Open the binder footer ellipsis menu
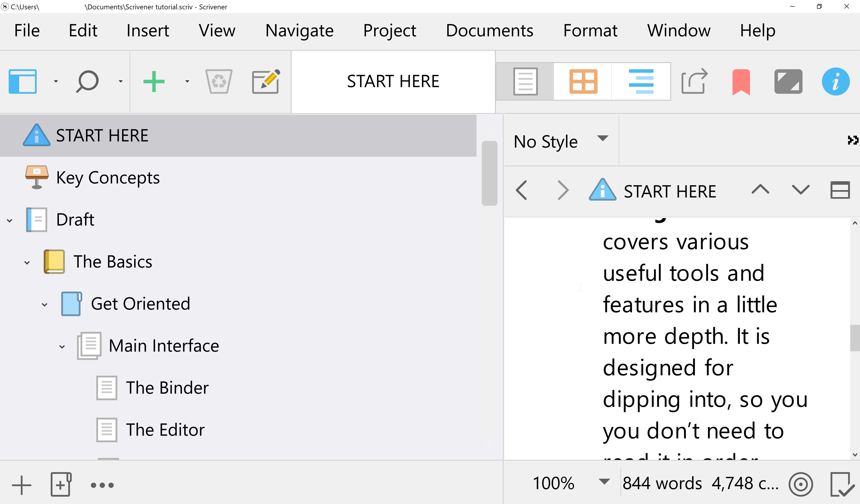The image size is (860, 504). (x=102, y=485)
